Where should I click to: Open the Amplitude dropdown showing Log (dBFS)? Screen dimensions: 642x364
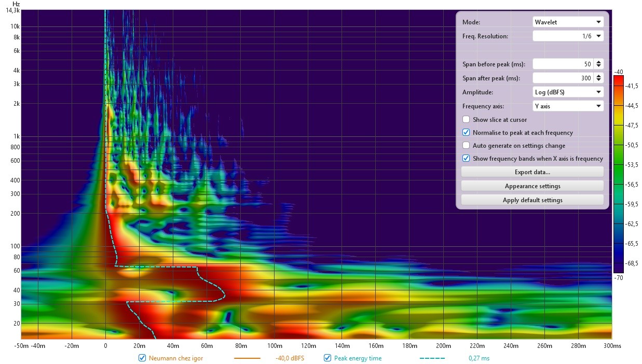[x=568, y=92]
